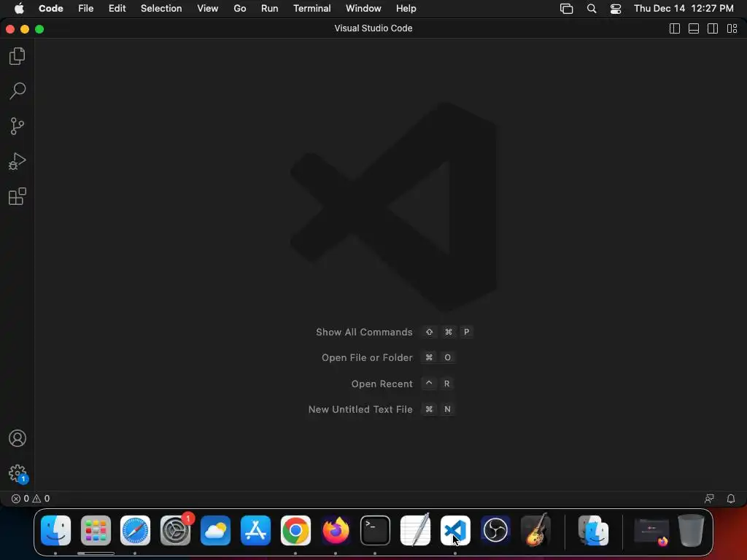Viewport: 747px width, 560px height.
Task: Open the Terminal menu
Action: point(312,9)
